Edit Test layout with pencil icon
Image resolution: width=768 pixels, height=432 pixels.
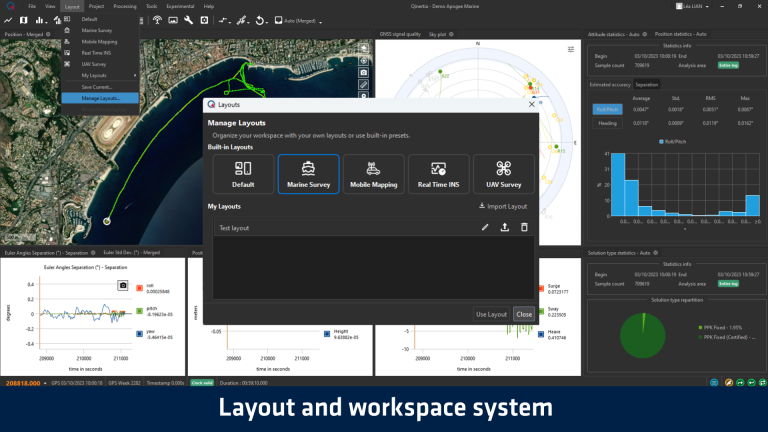(485, 227)
